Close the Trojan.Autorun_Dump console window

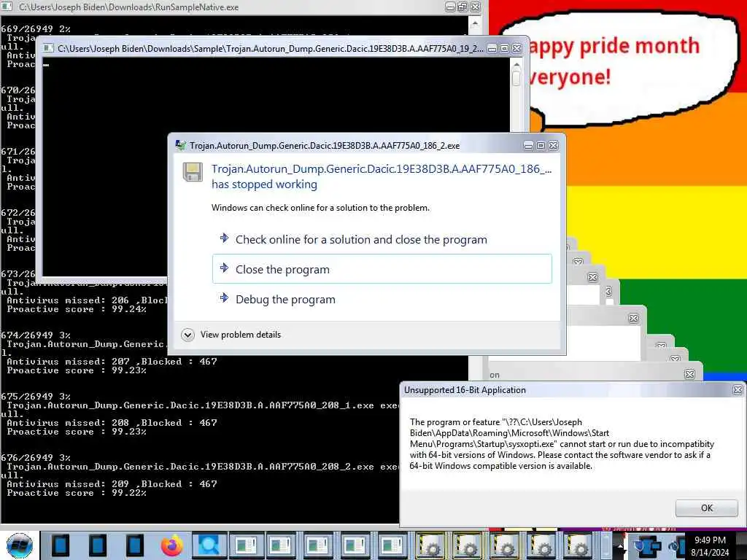[x=516, y=49]
